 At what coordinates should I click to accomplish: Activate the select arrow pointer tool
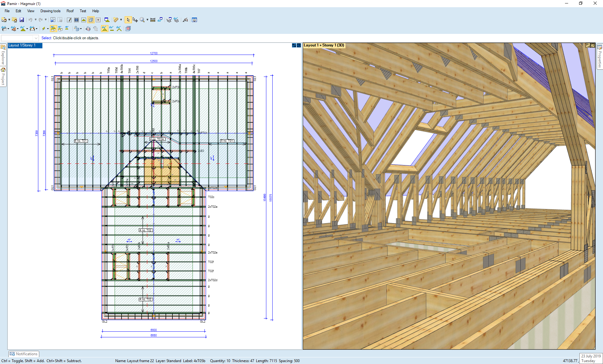128,20
